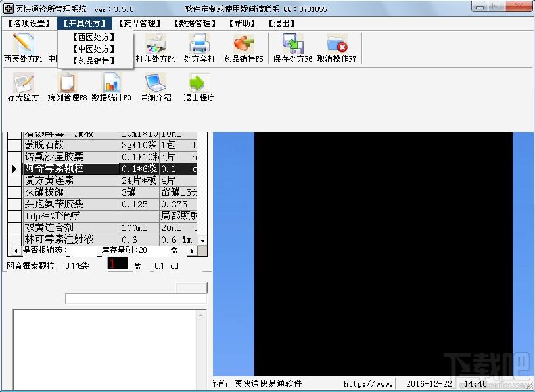Open 【药品管理】 menu
Screen dimensions: 535x392
point(139,24)
